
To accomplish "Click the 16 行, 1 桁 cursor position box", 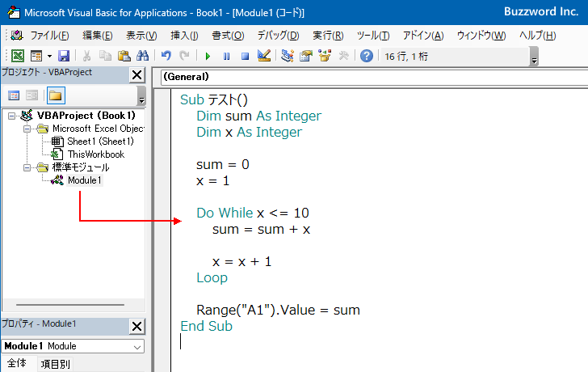I will (454, 57).
